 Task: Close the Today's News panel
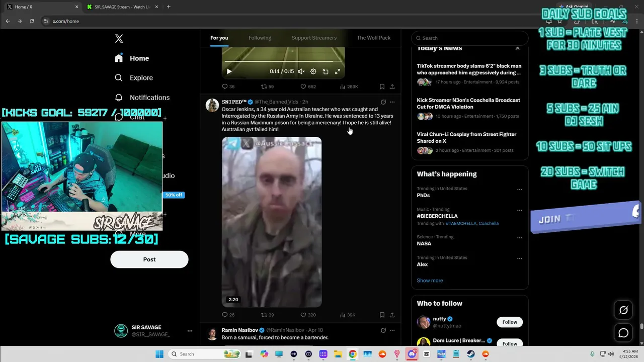point(517,48)
